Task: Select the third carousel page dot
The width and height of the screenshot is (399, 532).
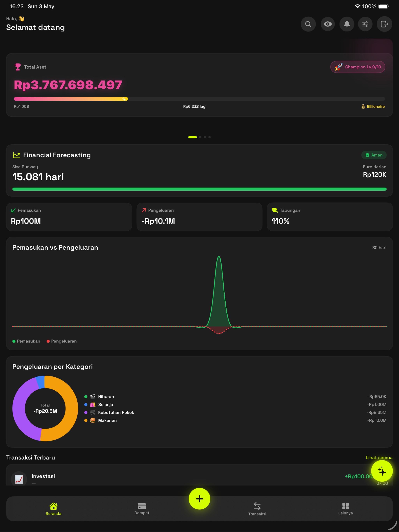Action: [x=205, y=137]
